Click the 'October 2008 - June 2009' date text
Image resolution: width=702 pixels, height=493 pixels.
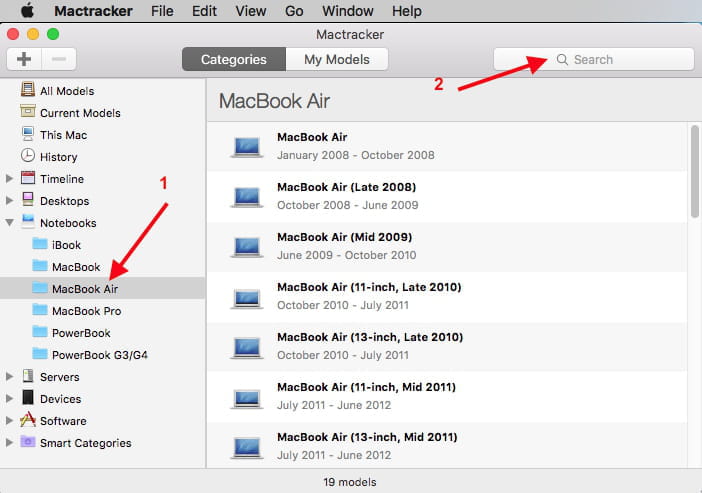tap(347, 205)
